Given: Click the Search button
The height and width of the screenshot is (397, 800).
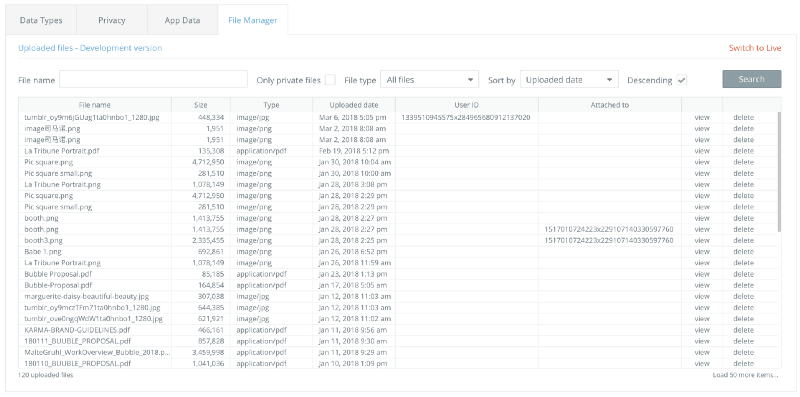Looking at the screenshot, I should coord(752,79).
